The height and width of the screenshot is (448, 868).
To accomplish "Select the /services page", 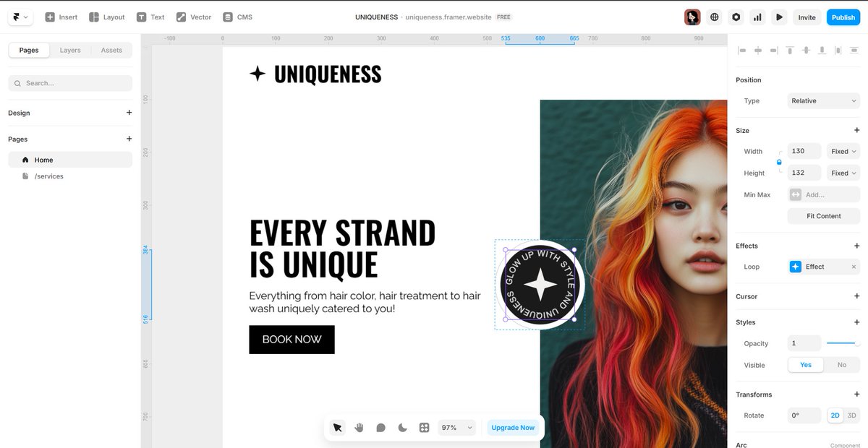I will [x=70, y=176].
